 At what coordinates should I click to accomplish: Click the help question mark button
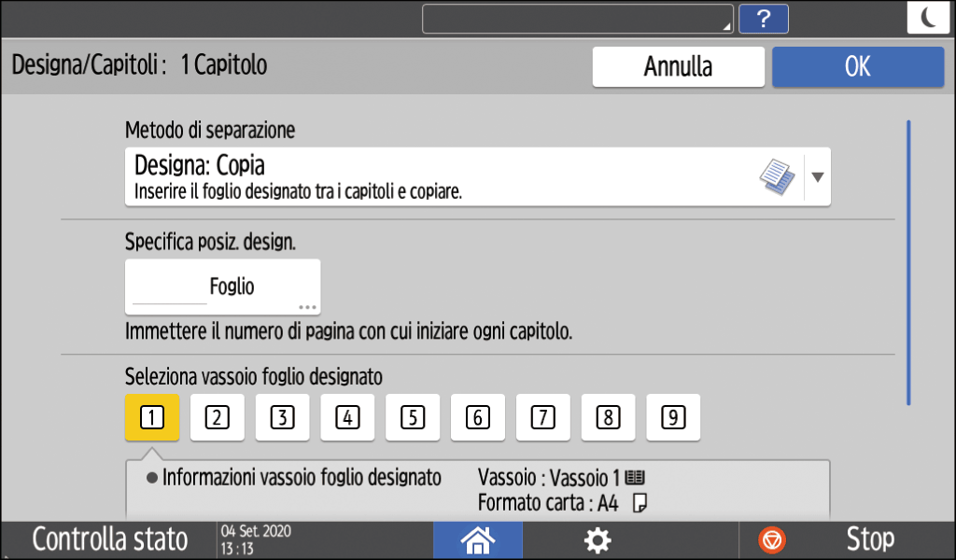(x=763, y=19)
